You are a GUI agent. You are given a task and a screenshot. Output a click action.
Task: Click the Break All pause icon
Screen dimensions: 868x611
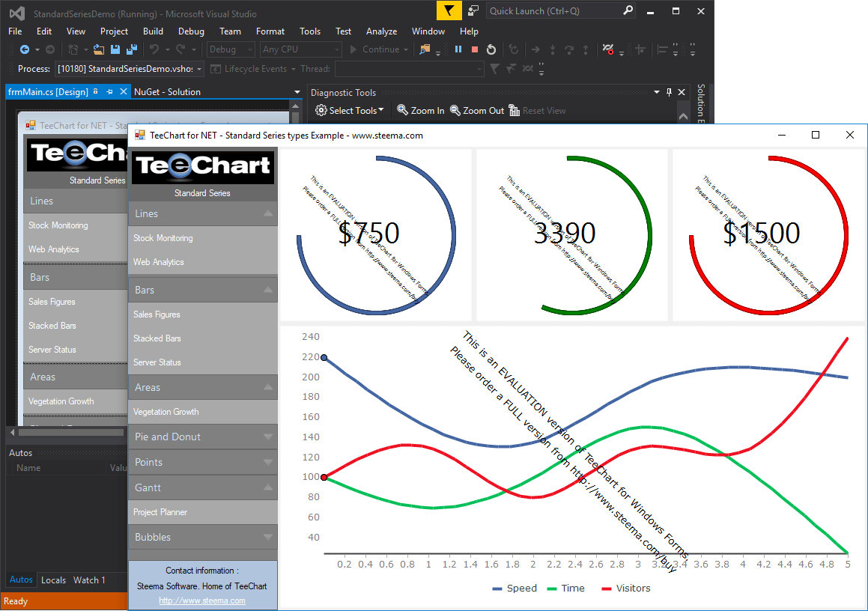point(458,49)
